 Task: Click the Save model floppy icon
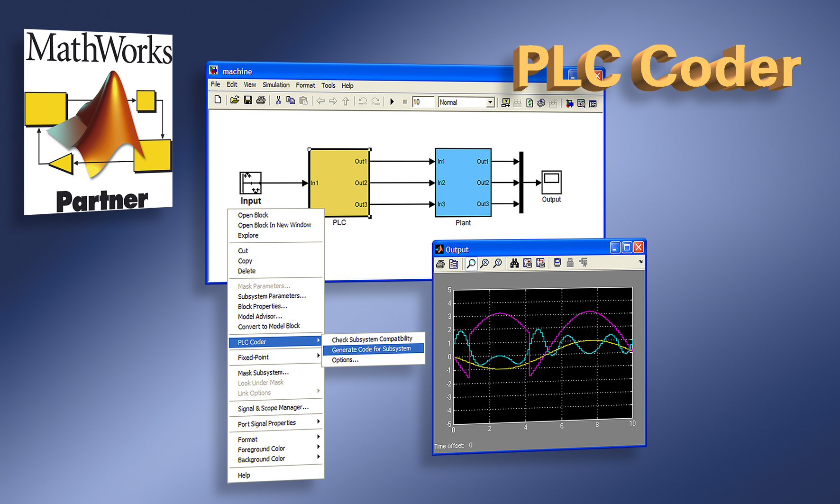(248, 100)
